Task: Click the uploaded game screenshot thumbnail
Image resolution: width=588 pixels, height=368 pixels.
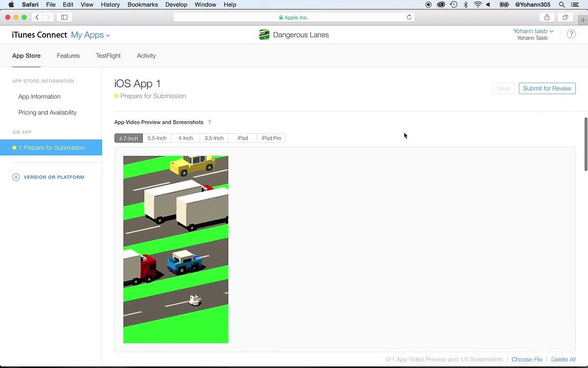Action: 176,249
